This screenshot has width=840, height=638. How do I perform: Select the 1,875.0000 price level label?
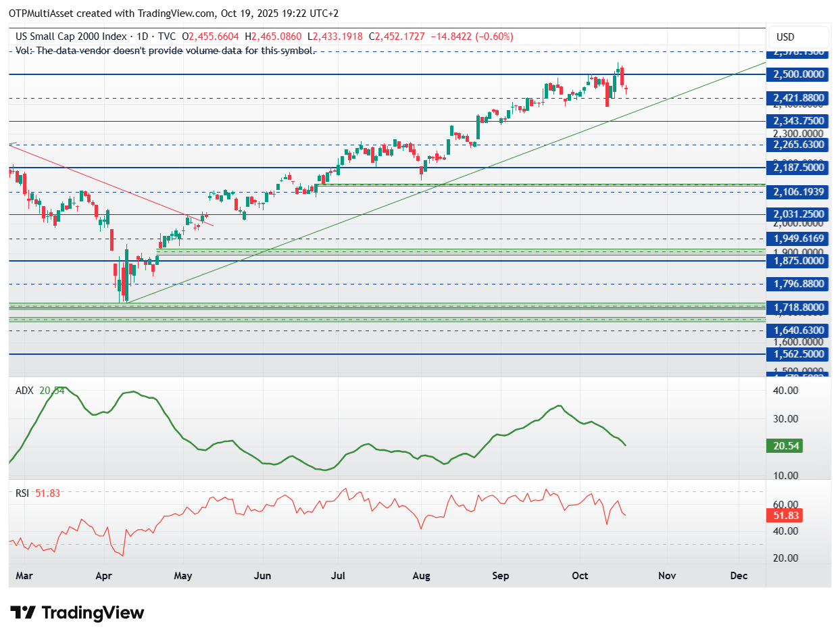point(798,261)
